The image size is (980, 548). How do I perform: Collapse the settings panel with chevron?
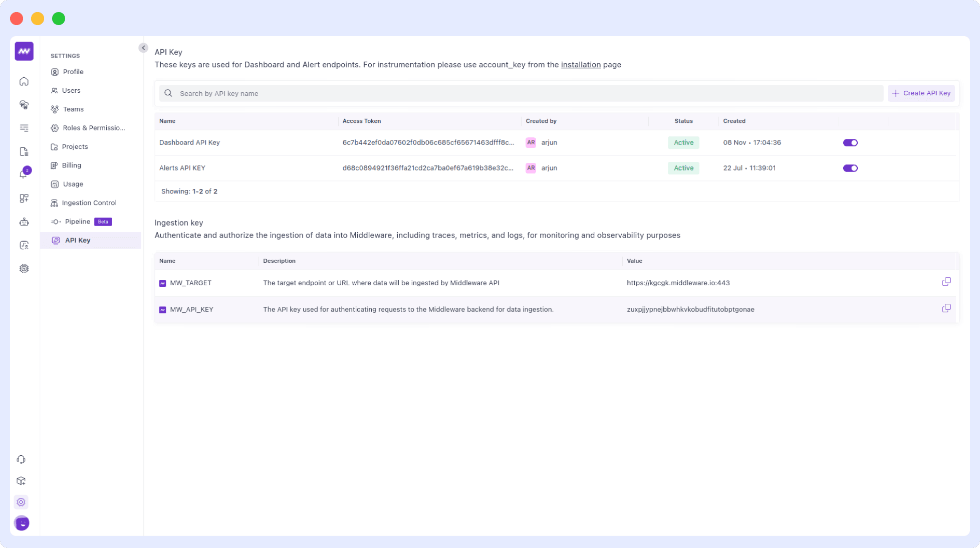point(143,47)
